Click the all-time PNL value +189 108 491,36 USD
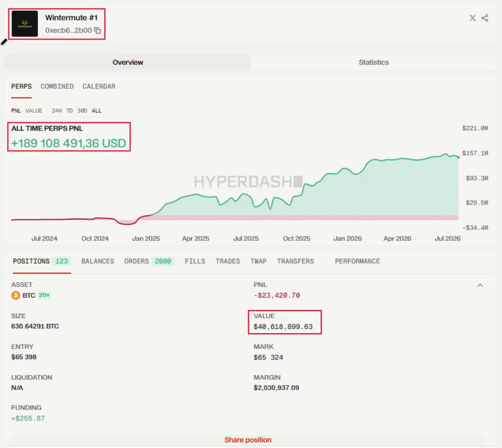Viewport: 502px width, 448px height. point(69,143)
